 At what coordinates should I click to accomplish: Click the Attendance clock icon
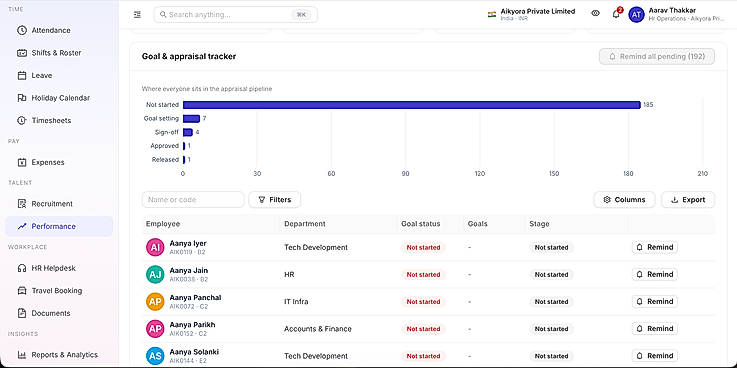(x=22, y=30)
